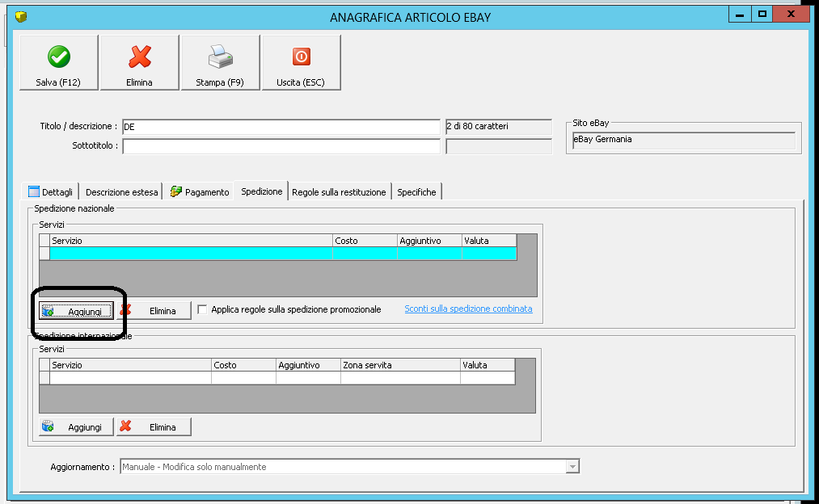Focus the Titolo / descrizione field

281,127
